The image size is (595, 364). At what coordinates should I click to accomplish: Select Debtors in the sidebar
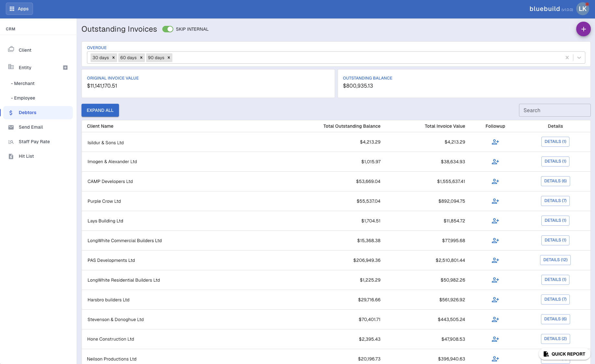click(x=38, y=112)
